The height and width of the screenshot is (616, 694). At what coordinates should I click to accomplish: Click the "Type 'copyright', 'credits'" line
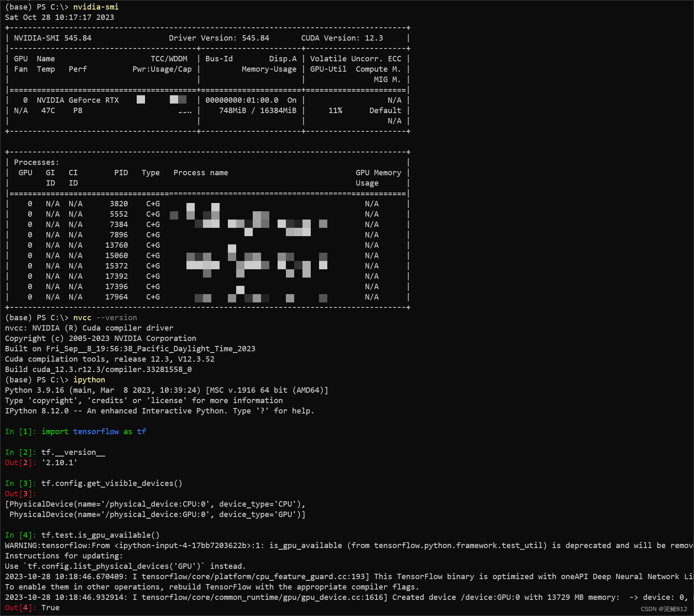pyautogui.click(x=144, y=401)
